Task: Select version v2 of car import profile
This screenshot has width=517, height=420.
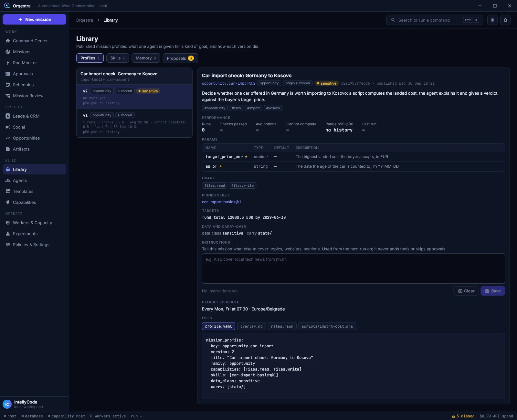Action: click(x=134, y=97)
